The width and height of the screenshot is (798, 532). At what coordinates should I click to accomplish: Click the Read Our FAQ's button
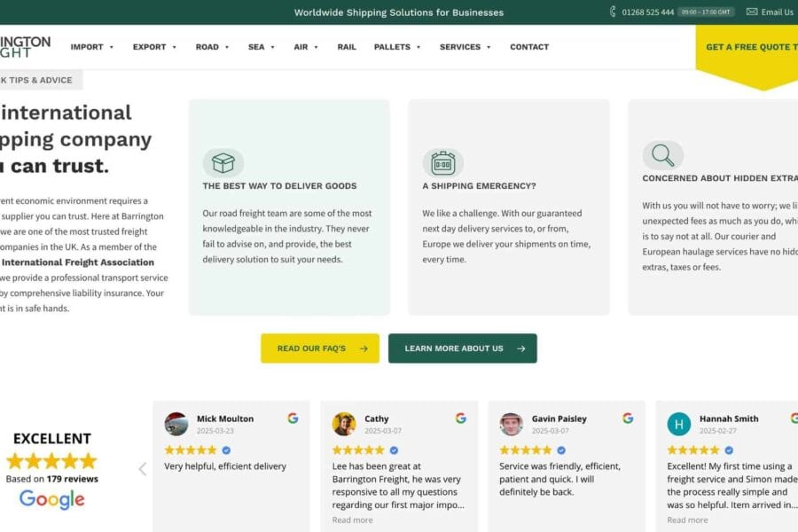click(320, 348)
